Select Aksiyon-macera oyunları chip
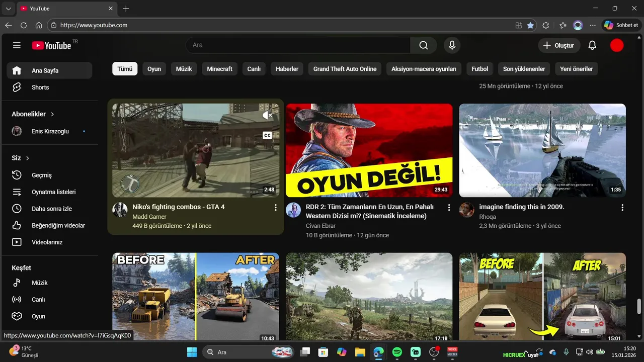The width and height of the screenshot is (644, 362). point(424,69)
